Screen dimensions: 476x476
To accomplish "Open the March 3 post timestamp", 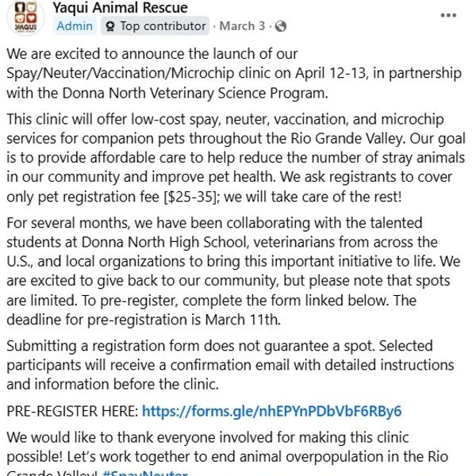I will [x=242, y=26].
